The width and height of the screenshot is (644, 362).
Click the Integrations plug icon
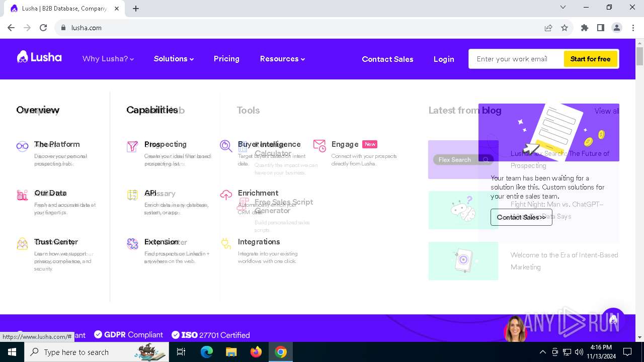pyautogui.click(x=226, y=244)
